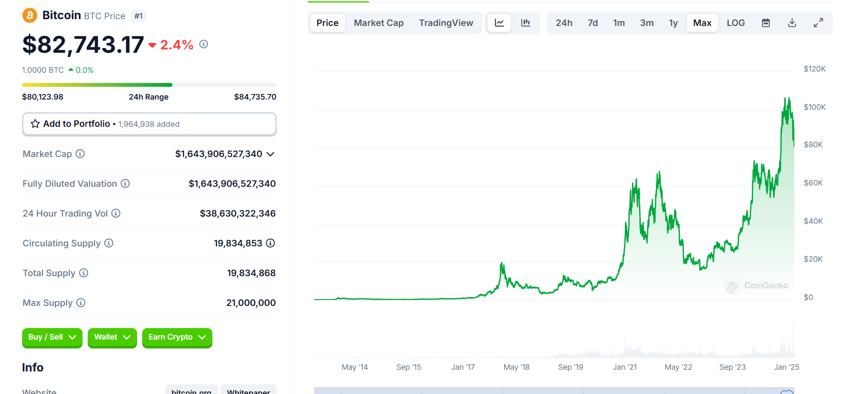Open Circulating Supply label info icon
This screenshot has height=394, width=868.
coord(109,243)
